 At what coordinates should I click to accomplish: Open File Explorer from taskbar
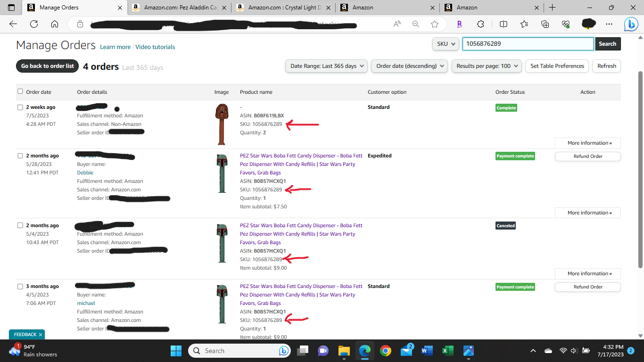[x=344, y=351]
